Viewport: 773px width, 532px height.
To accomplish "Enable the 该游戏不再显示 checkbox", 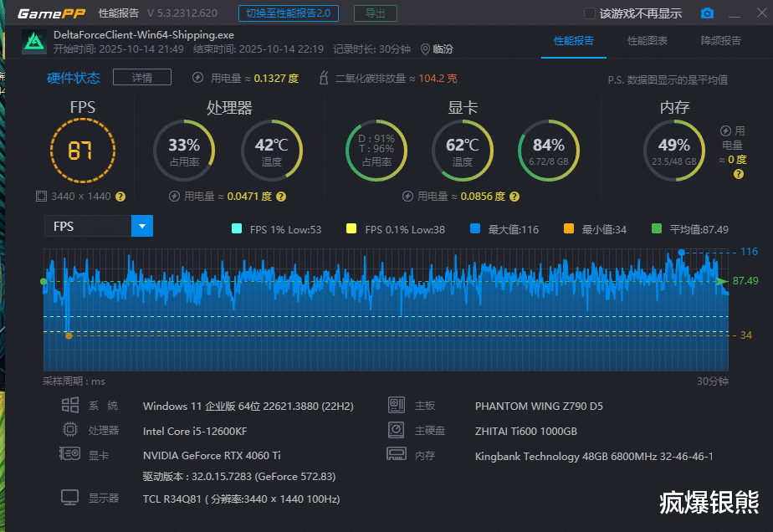I will coord(590,13).
